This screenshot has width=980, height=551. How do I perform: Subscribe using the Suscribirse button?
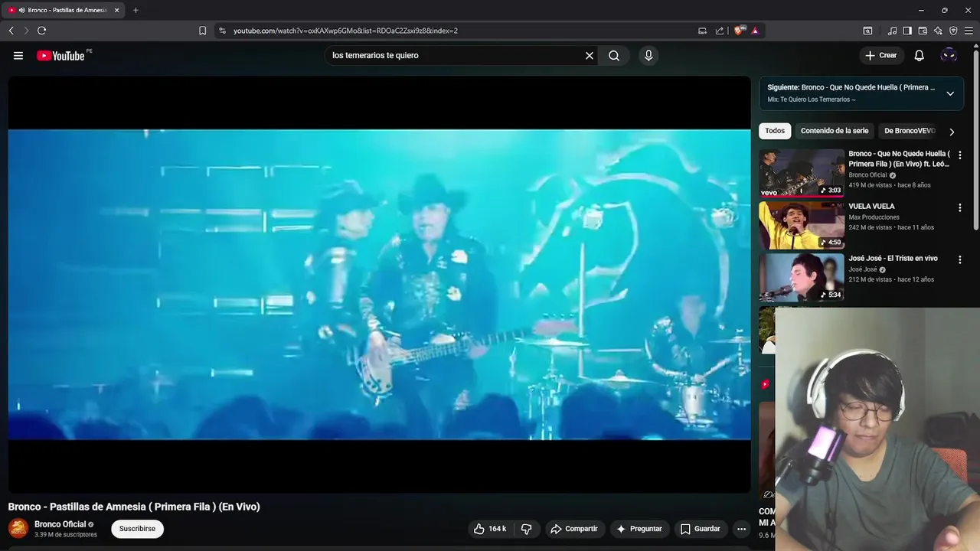point(137,529)
